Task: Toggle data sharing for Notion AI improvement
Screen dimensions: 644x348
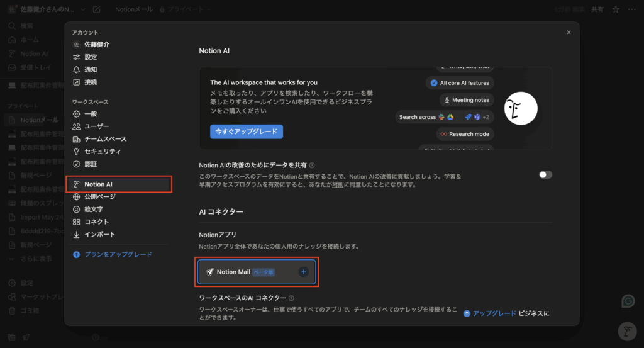Action: pyautogui.click(x=545, y=174)
